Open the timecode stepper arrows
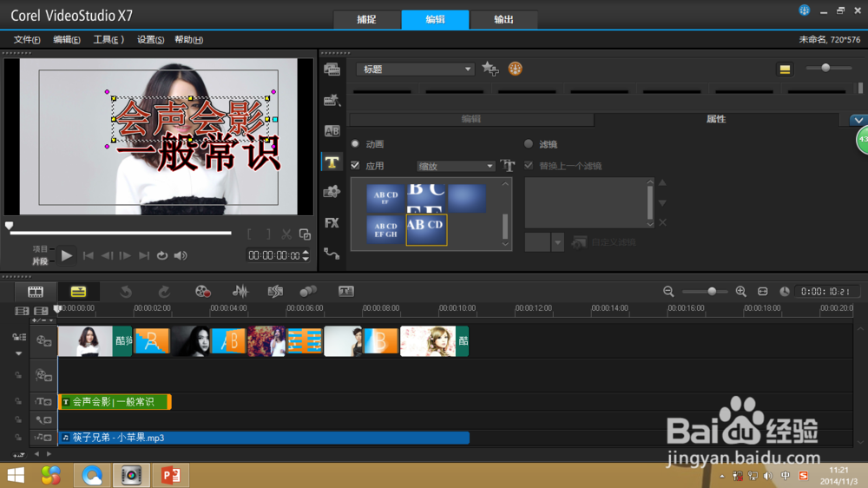 306,255
